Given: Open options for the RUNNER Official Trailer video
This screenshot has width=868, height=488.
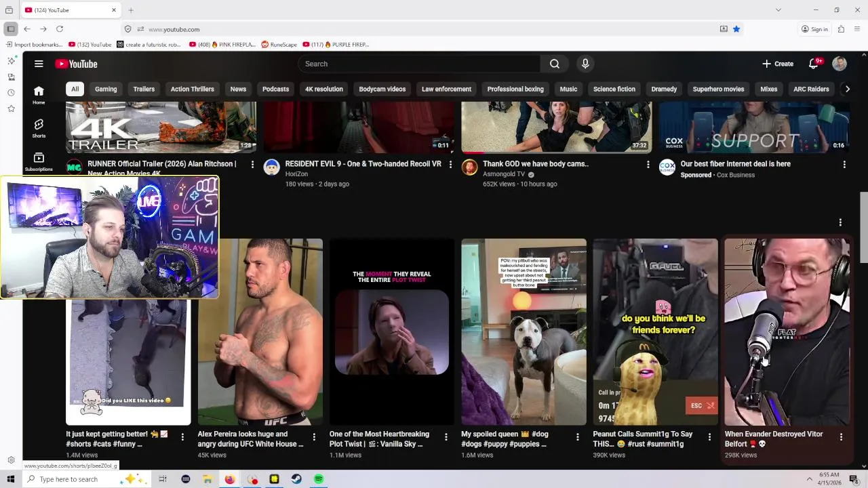Looking at the screenshot, I should tap(252, 165).
